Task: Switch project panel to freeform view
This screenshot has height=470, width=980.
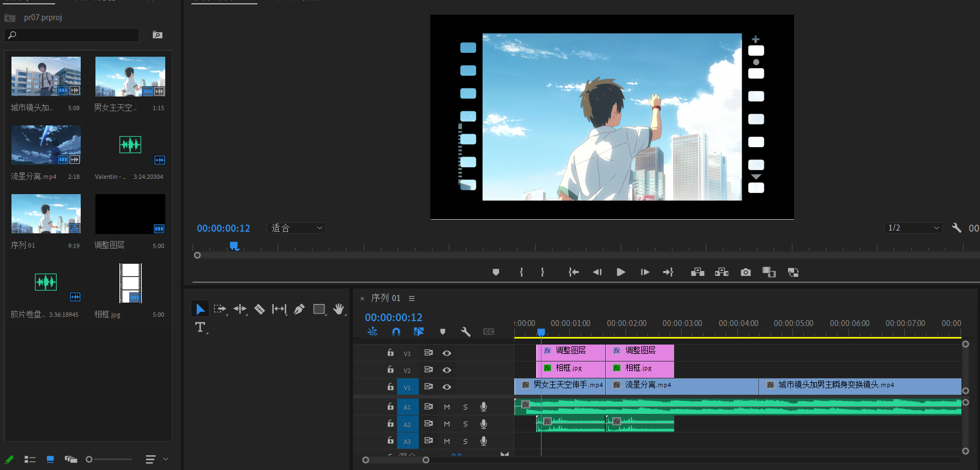Action: tap(71, 460)
